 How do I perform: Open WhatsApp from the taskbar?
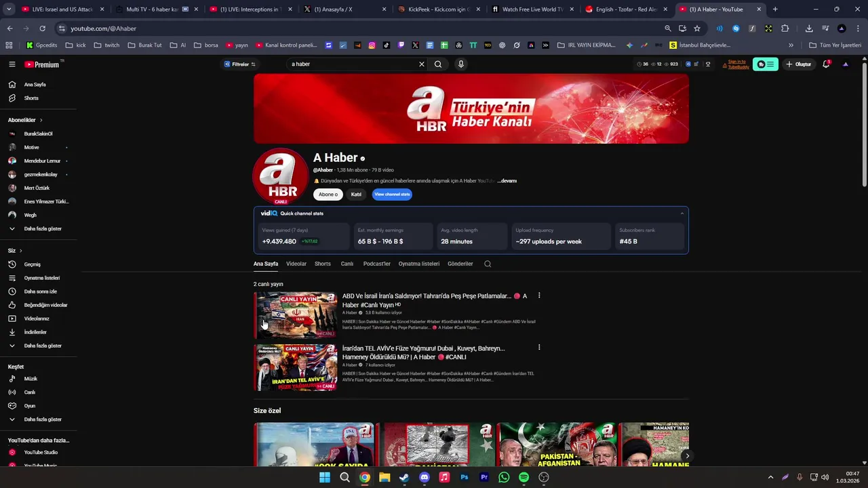coord(504,477)
